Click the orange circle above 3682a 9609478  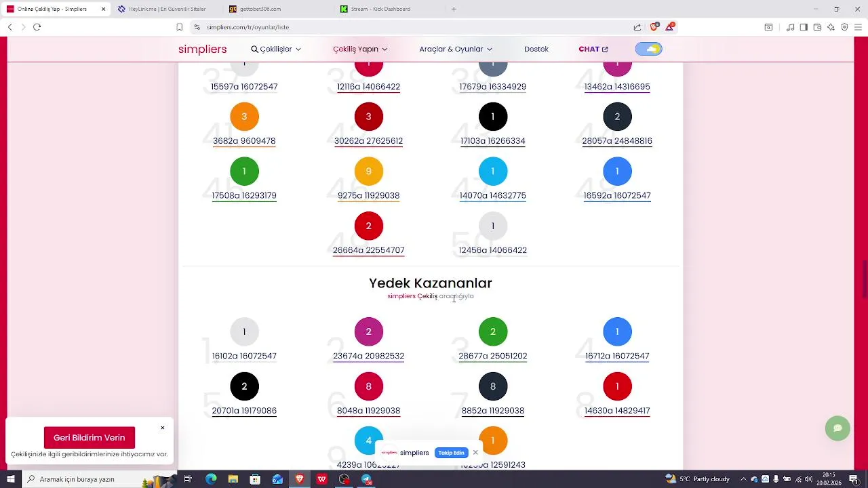[x=244, y=117]
